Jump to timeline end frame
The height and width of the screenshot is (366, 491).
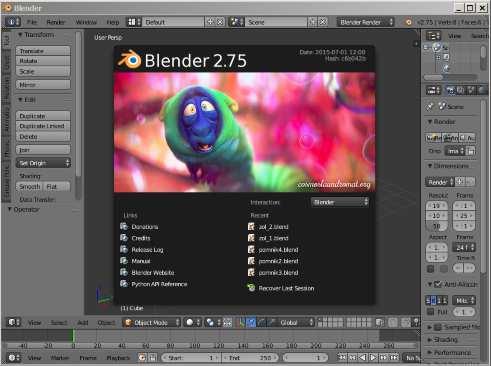394,358
